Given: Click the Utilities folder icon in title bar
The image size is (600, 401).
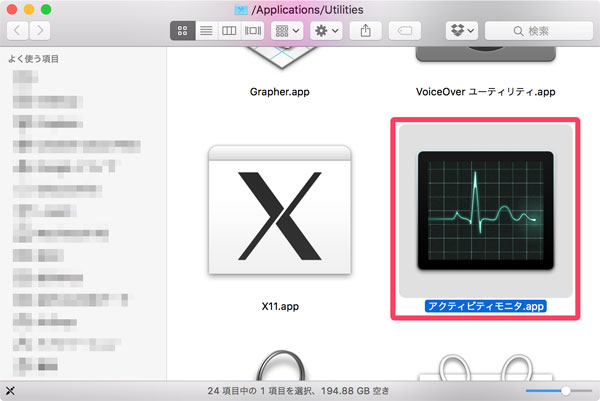Looking at the screenshot, I should pos(241,10).
